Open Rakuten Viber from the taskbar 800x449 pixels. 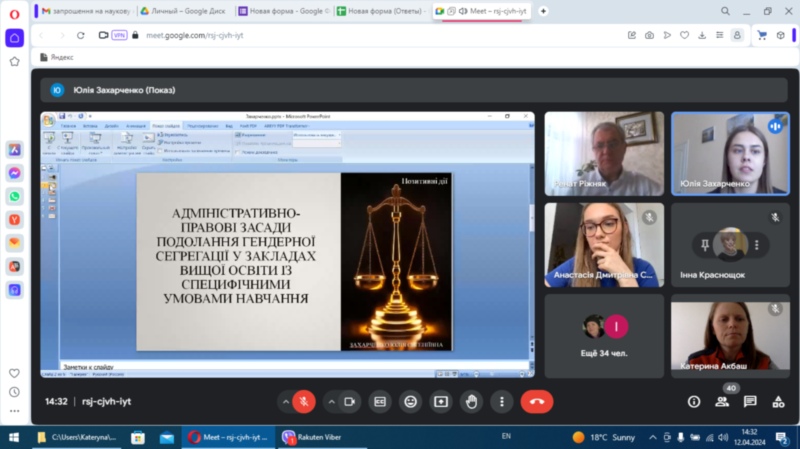click(x=318, y=437)
